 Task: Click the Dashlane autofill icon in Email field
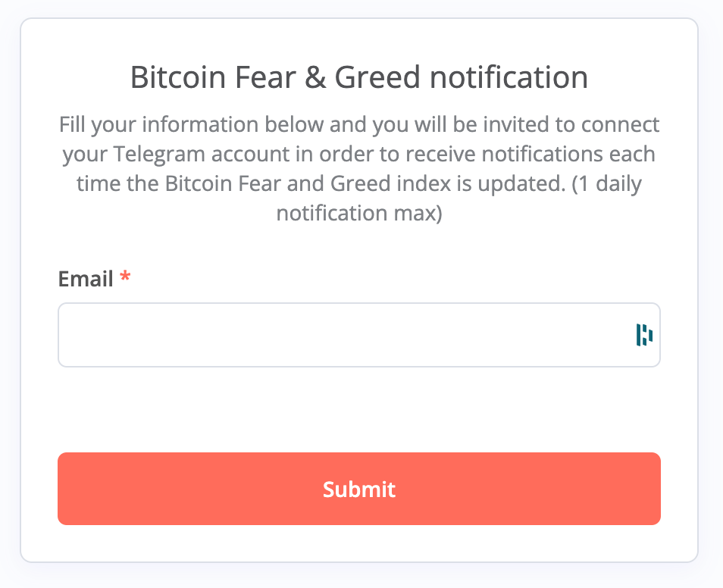tap(644, 334)
